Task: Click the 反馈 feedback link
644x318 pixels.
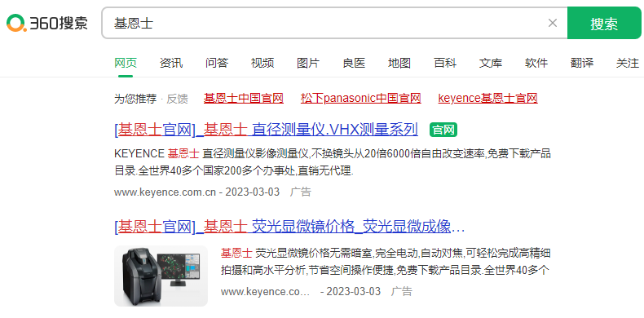Action: point(177,99)
